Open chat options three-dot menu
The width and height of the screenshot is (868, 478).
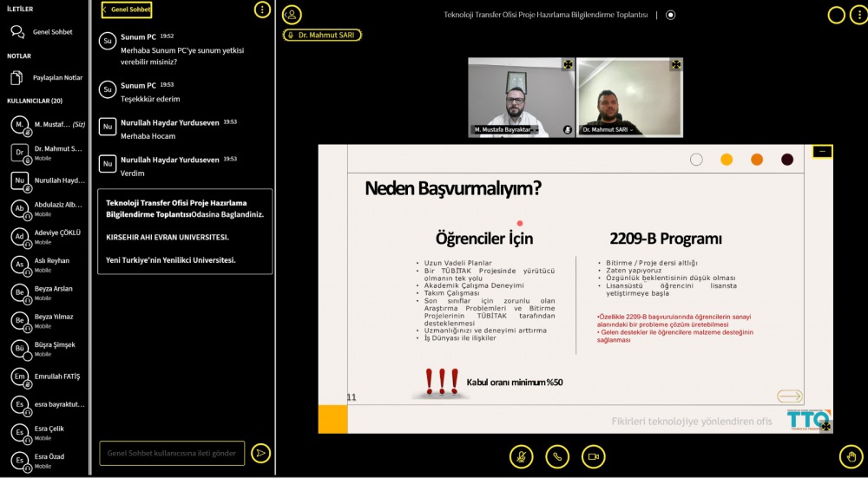[262, 10]
